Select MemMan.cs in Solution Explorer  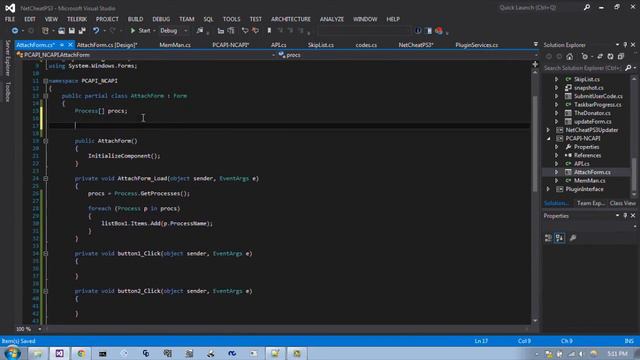589,180
